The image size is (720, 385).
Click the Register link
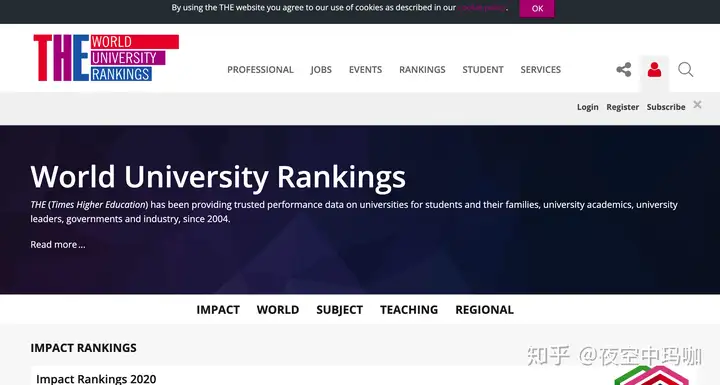click(x=623, y=107)
